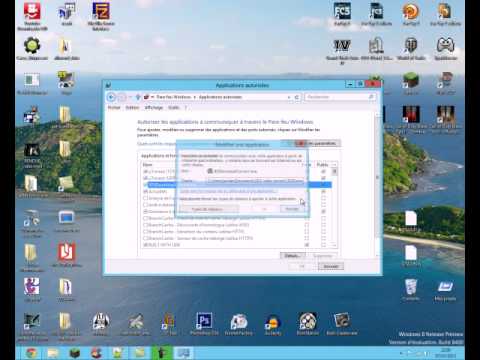The image size is (480, 360).
Task: Click firewall icon at start of address bar
Action: point(146,97)
